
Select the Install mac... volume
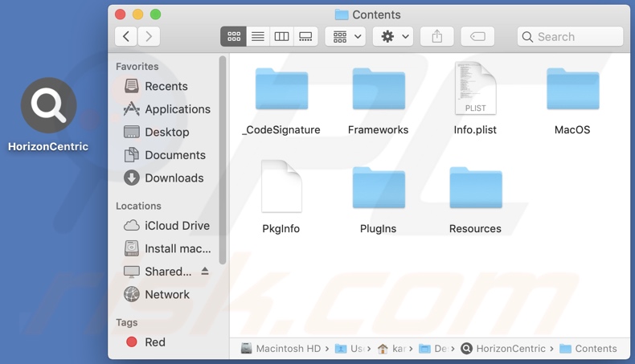point(168,248)
